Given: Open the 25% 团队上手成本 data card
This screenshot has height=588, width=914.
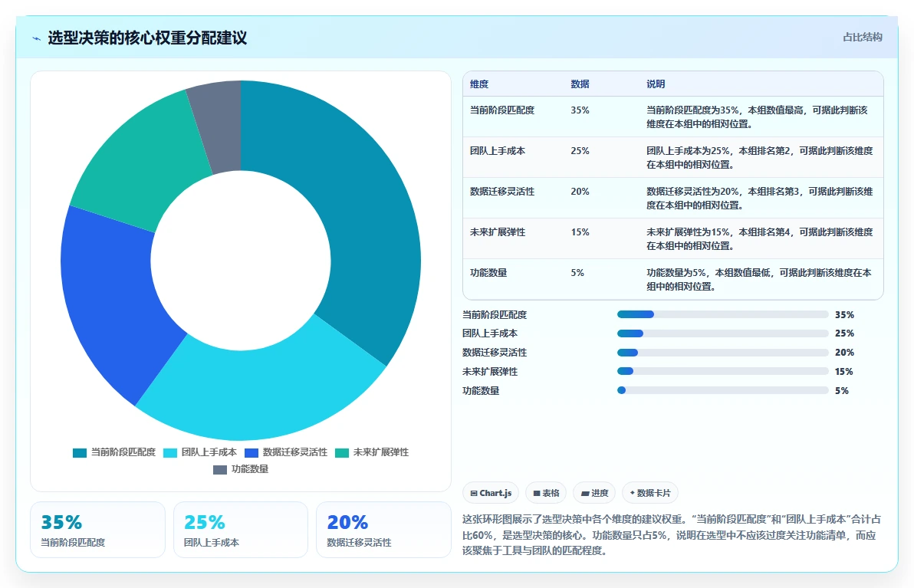Looking at the screenshot, I should (241, 530).
